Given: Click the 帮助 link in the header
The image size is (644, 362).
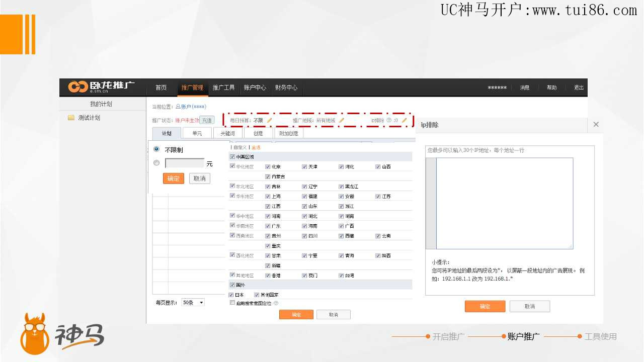Looking at the screenshot, I should coord(552,87).
